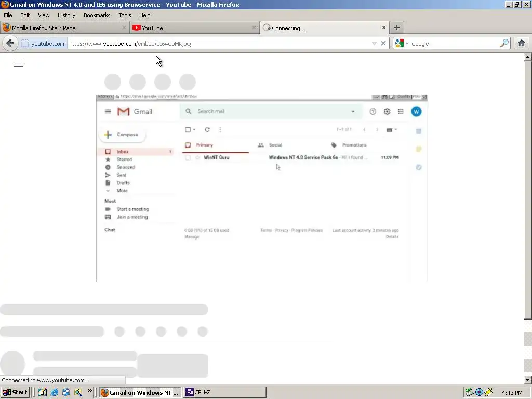Launch Internet Explorer from the quick launch bar
The height and width of the screenshot is (399, 532).
coord(54,393)
